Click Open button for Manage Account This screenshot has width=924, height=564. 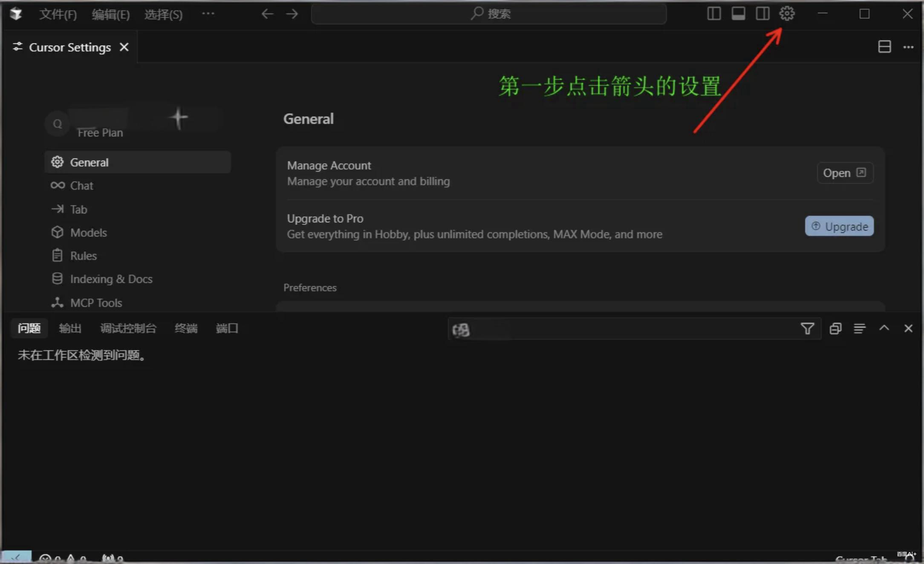coord(844,173)
